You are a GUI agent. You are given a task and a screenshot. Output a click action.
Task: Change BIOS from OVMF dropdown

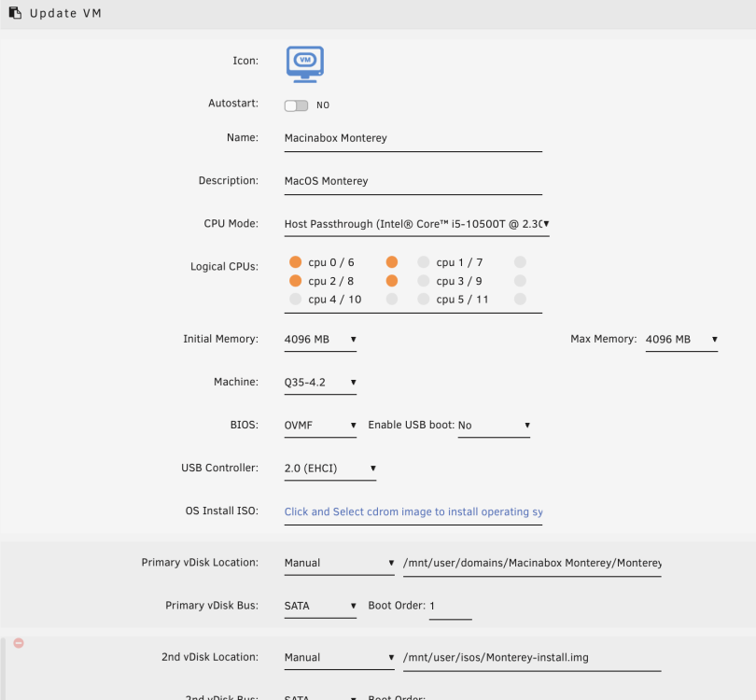coord(320,426)
